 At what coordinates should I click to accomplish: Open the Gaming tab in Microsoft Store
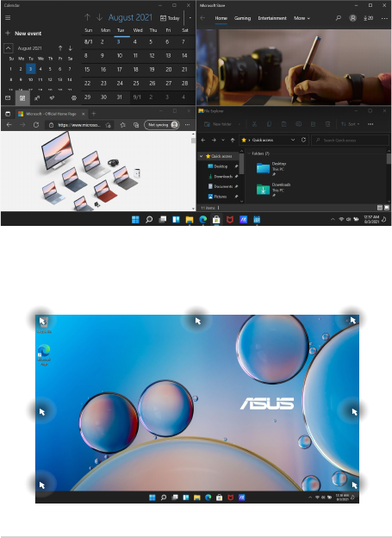click(x=242, y=18)
